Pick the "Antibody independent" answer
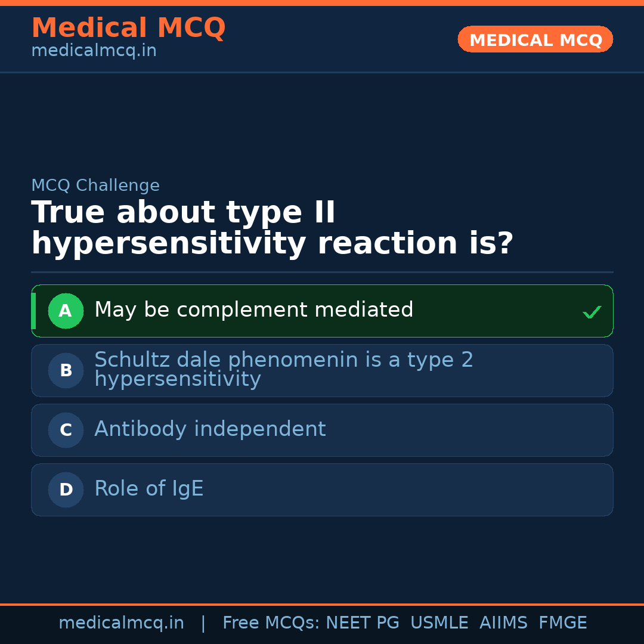The height and width of the screenshot is (644, 644). point(210,429)
